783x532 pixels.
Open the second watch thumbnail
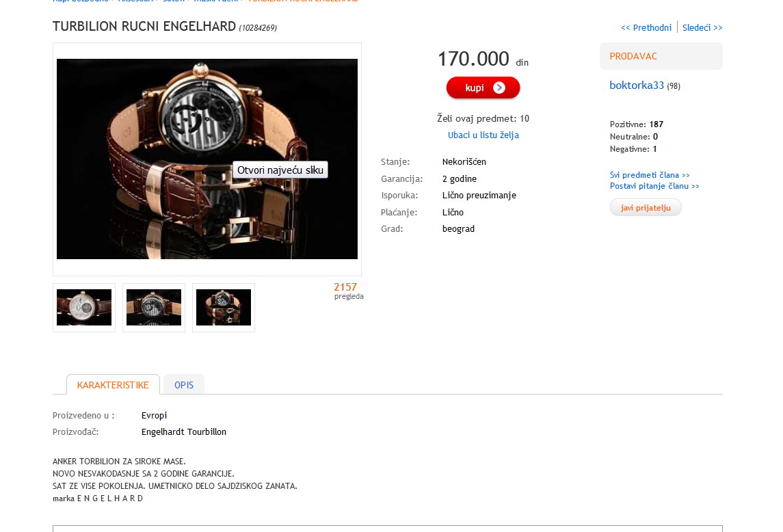tap(154, 307)
